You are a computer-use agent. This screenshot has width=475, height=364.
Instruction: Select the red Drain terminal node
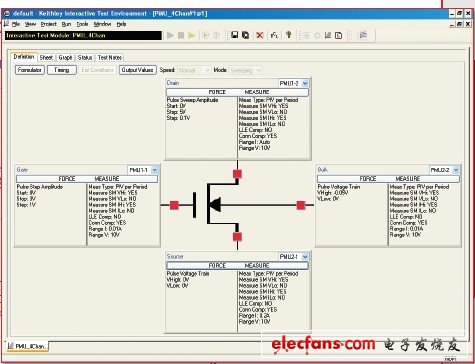pos(237,174)
